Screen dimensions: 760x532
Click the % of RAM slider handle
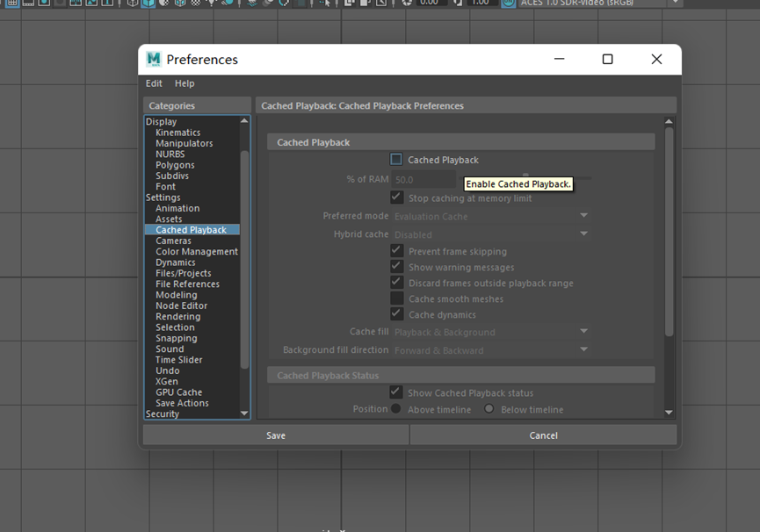click(x=525, y=176)
